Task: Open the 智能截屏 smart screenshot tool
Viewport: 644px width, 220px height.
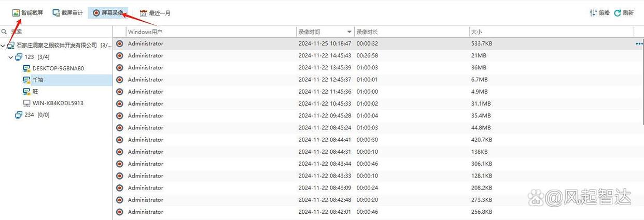Action: pos(27,13)
